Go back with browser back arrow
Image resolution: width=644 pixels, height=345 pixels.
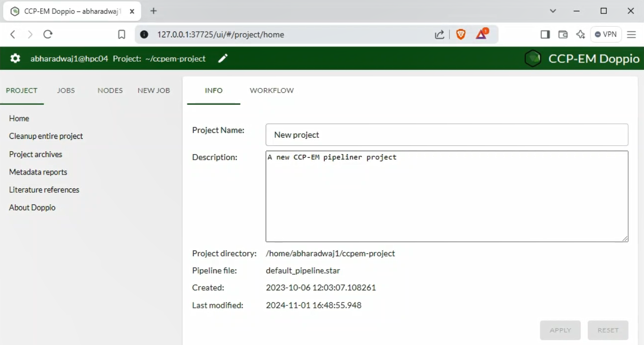click(x=13, y=34)
